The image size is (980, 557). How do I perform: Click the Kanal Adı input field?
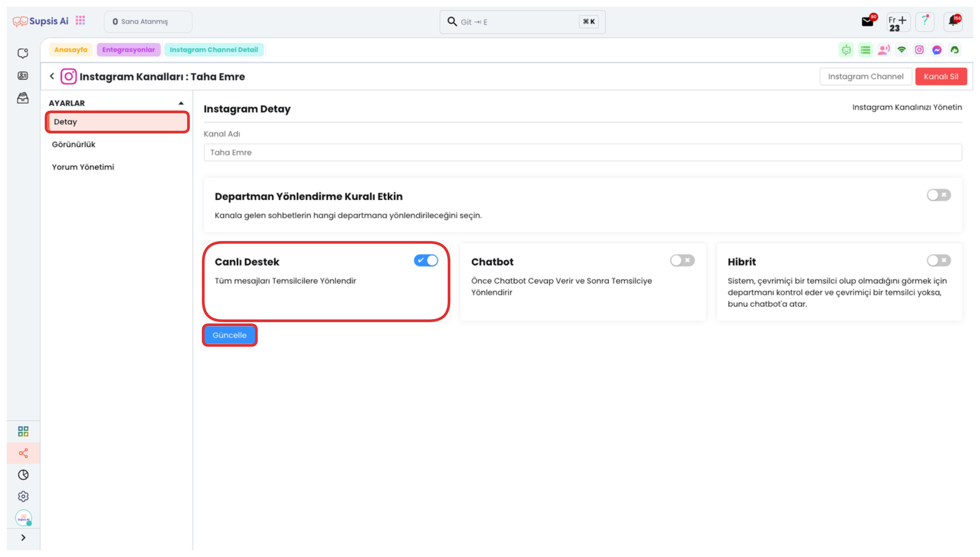pyautogui.click(x=583, y=153)
